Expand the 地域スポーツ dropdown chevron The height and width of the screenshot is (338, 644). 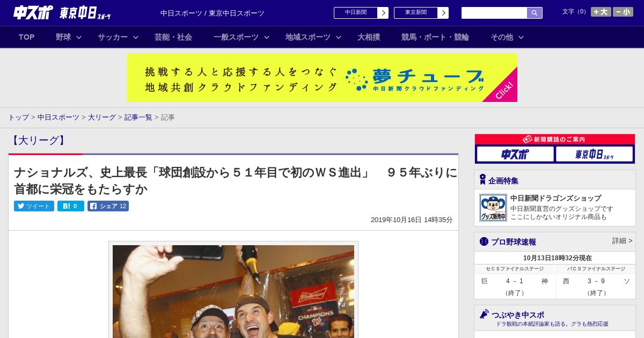coord(339,37)
